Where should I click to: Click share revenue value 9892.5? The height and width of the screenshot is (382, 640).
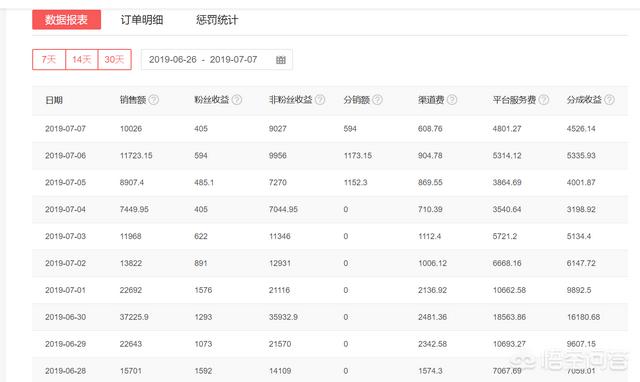point(579,290)
